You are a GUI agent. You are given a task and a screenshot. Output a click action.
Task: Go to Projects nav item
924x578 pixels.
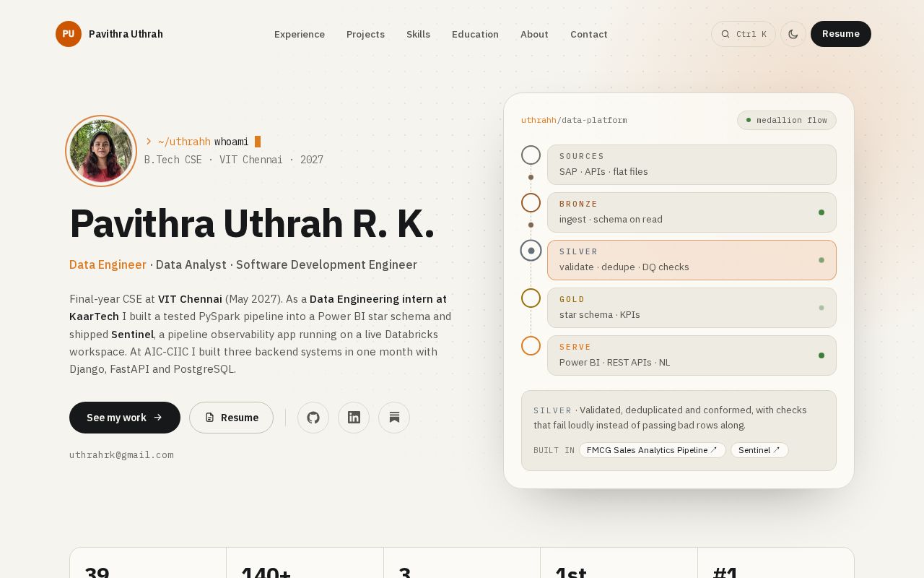(x=365, y=34)
